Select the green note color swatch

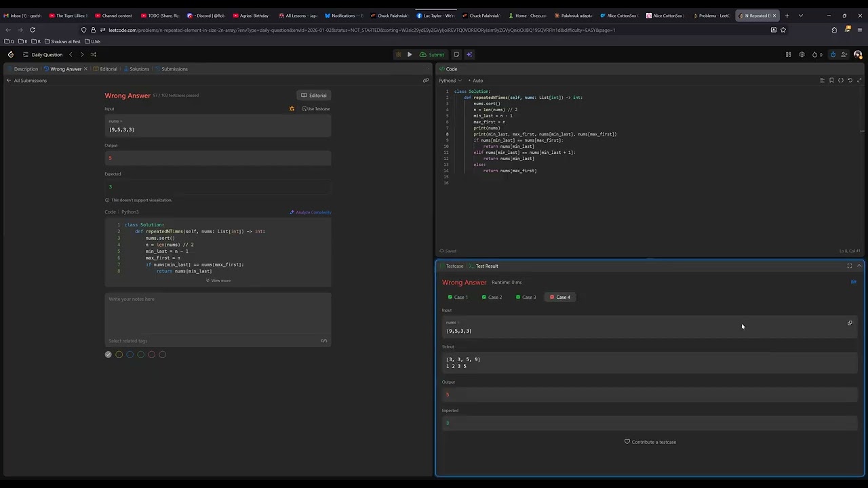(x=141, y=354)
